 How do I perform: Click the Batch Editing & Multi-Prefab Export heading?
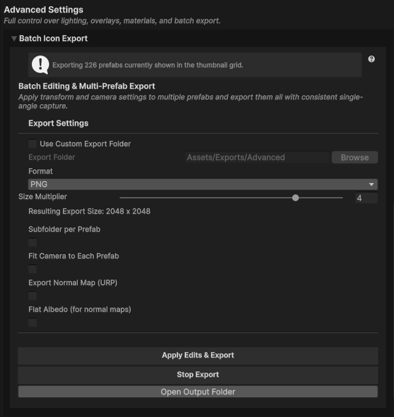click(x=87, y=86)
